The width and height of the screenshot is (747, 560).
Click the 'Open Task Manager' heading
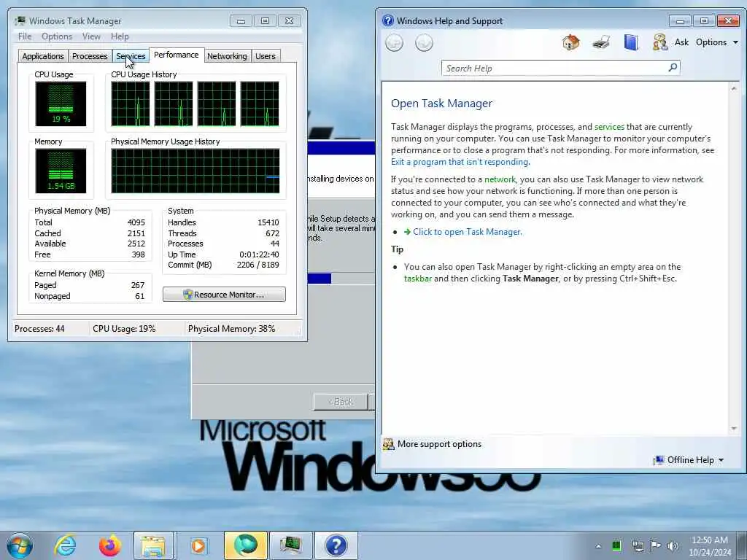[441, 104]
